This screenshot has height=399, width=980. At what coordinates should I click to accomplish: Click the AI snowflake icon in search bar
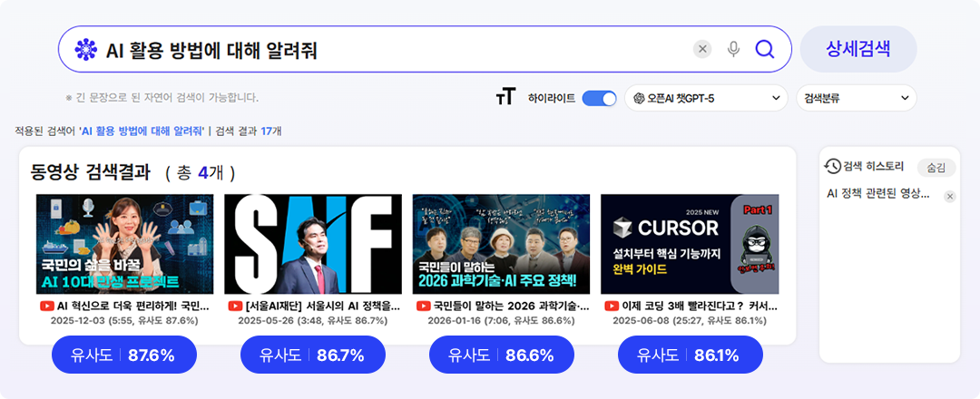(85, 49)
